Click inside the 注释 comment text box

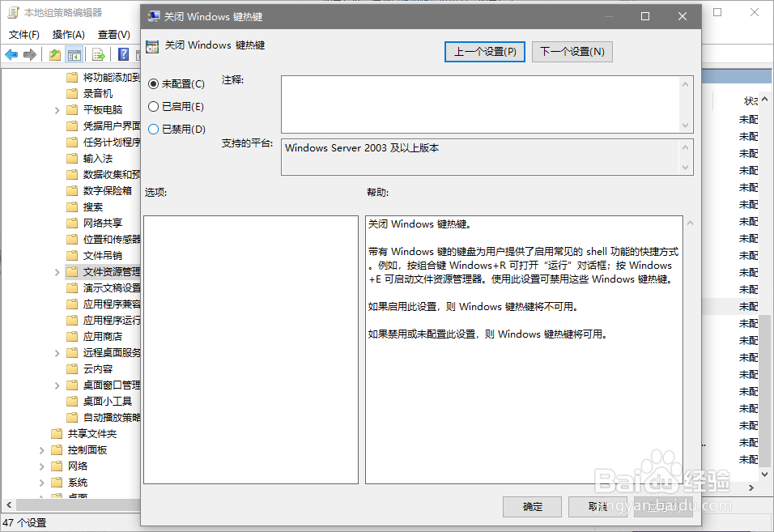(480, 104)
